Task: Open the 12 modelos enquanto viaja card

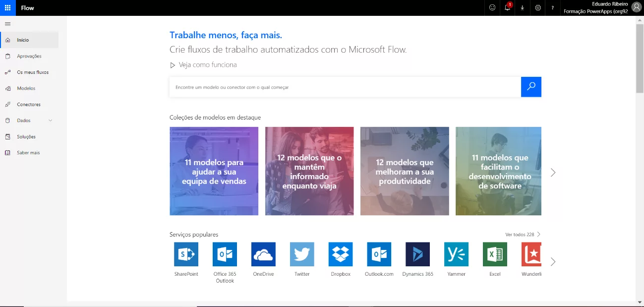Action: 309,171
